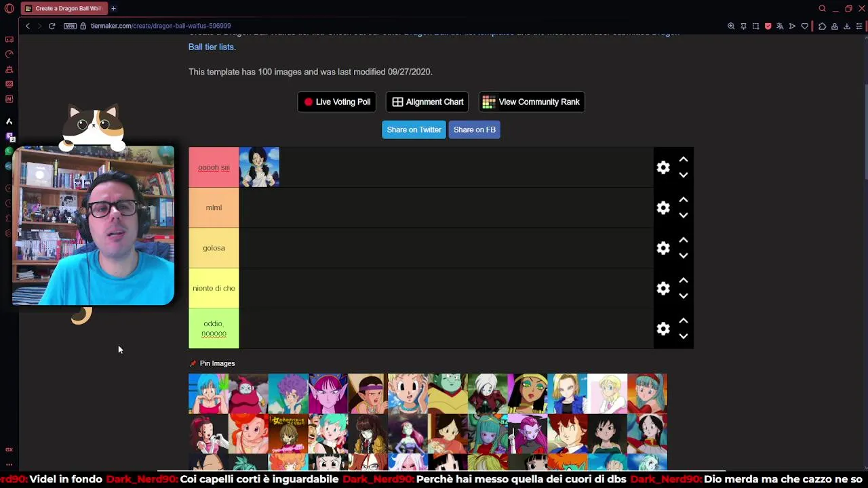Select the blonde Android 18 thumbnail
The height and width of the screenshot is (488, 868).
[567, 393]
